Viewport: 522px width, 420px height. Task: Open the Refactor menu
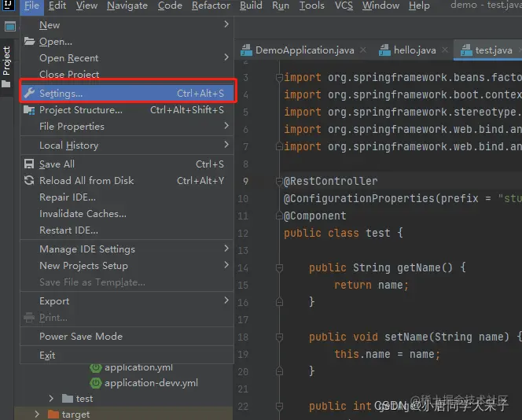tap(211, 6)
